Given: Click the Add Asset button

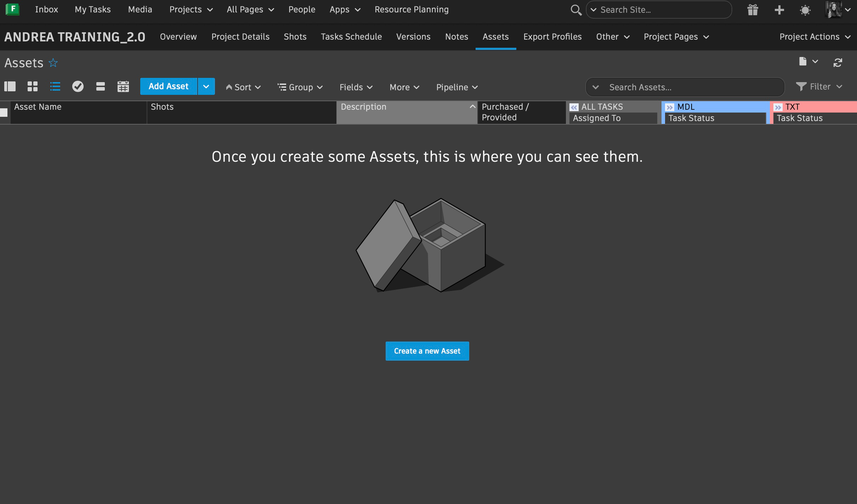Looking at the screenshot, I should point(169,87).
